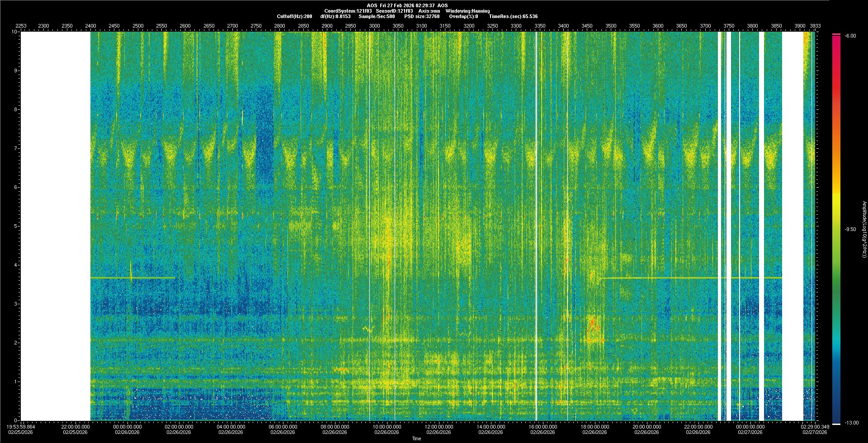Image resolution: width=868 pixels, height=443 pixels.
Task: Click the 10 Hz tick on frequency axis
Action: [x=14, y=32]
